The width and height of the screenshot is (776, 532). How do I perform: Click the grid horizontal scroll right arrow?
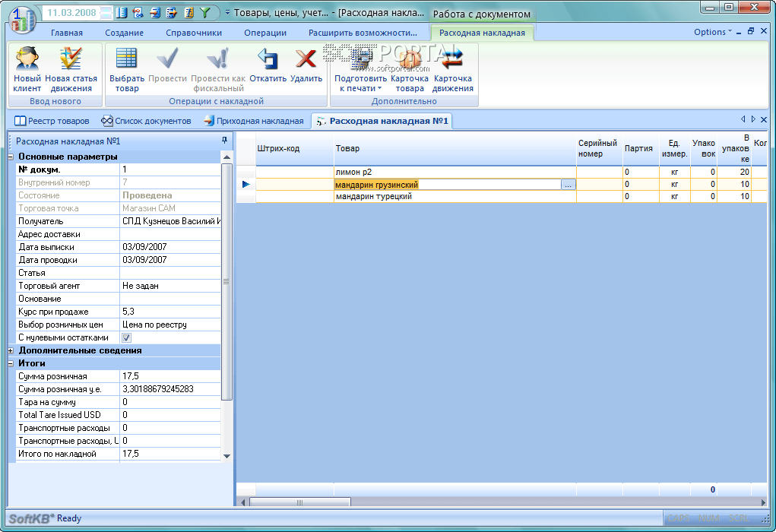[762, 502]
